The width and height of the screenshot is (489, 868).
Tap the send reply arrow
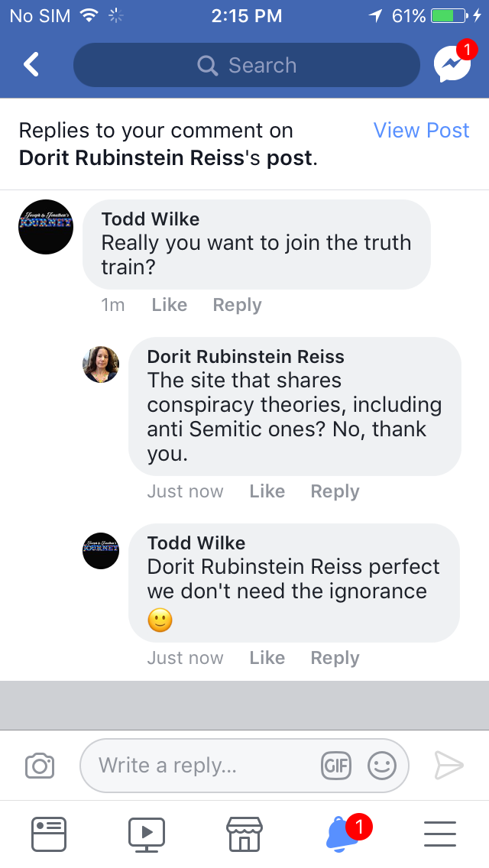(449, 766)
